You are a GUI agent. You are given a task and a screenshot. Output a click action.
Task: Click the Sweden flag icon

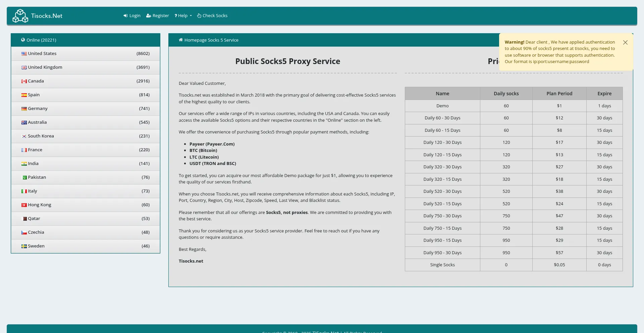coord(24,246)
